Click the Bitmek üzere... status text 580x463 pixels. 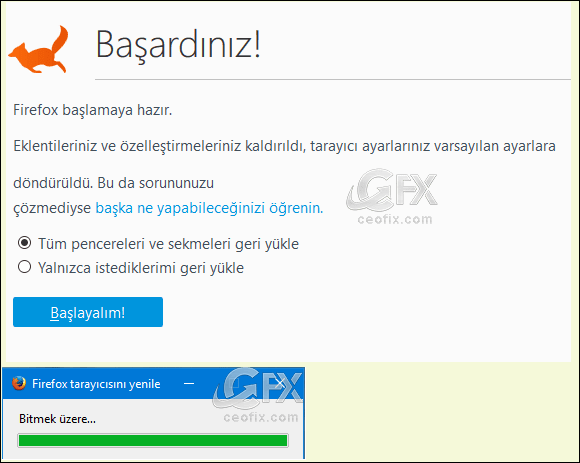57,419
